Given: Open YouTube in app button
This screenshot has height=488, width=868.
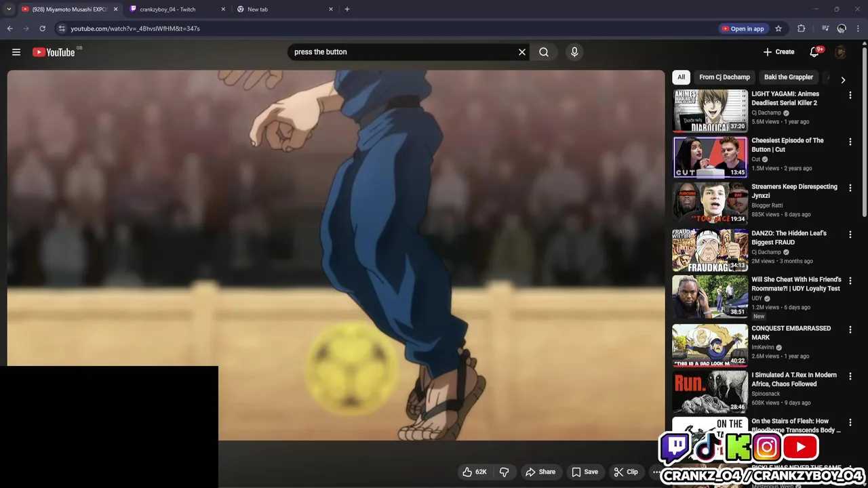Looking at the screenshot, I should pyautogui.click(x=743, y=28).
